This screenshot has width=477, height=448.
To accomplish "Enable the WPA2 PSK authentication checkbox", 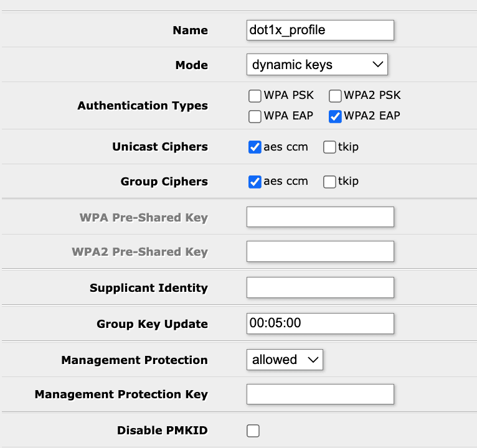I will [335, 96].
